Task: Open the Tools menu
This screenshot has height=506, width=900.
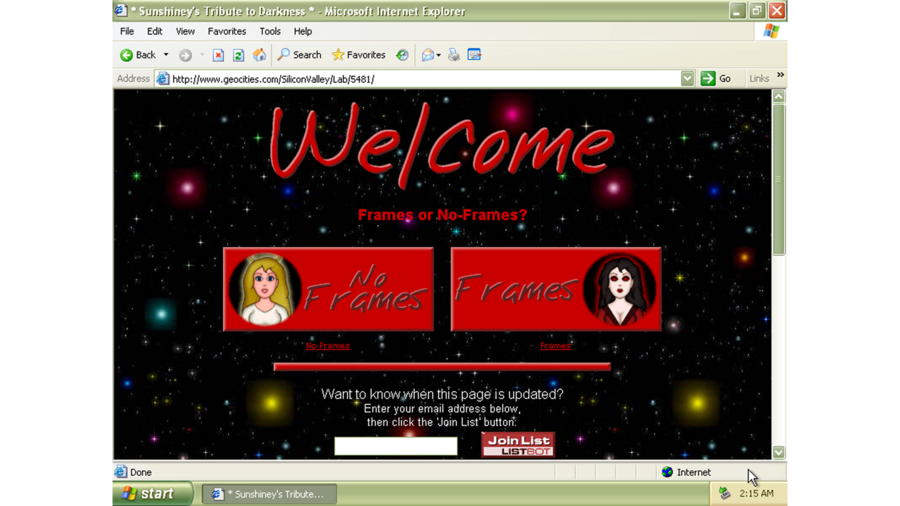Action: coord(270,32)
